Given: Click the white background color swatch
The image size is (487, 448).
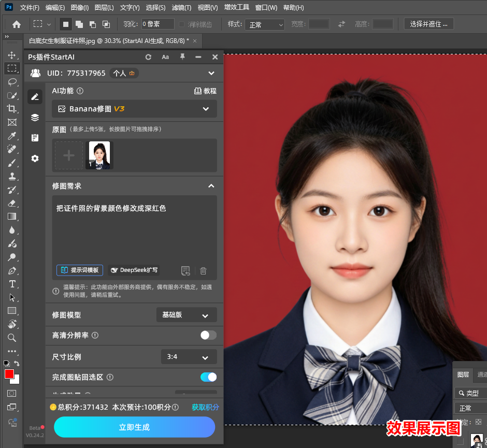Looking at the screenshot, I should point(17,381).
